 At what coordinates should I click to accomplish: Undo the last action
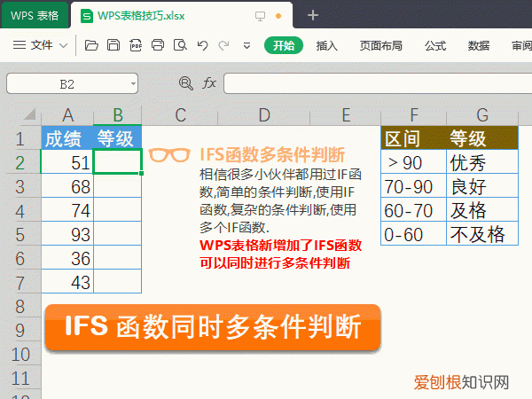pyautogui.click(x=202, y=45)
